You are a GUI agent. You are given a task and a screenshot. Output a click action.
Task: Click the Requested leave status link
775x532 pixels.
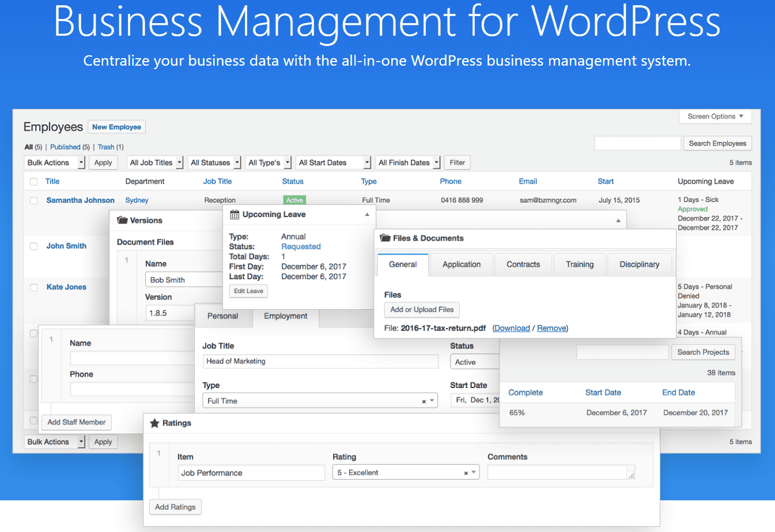(301, 246)
